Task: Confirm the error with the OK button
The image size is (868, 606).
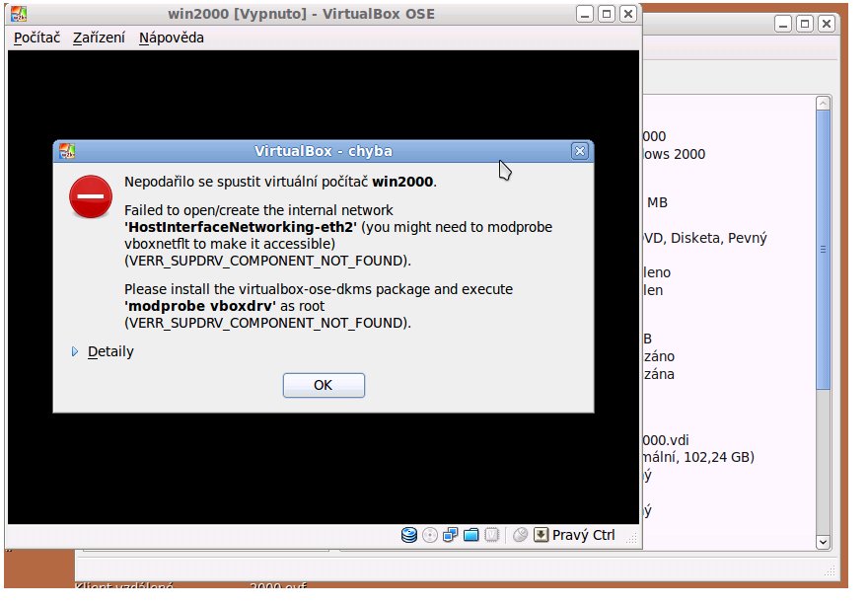Action: point(324,385)
